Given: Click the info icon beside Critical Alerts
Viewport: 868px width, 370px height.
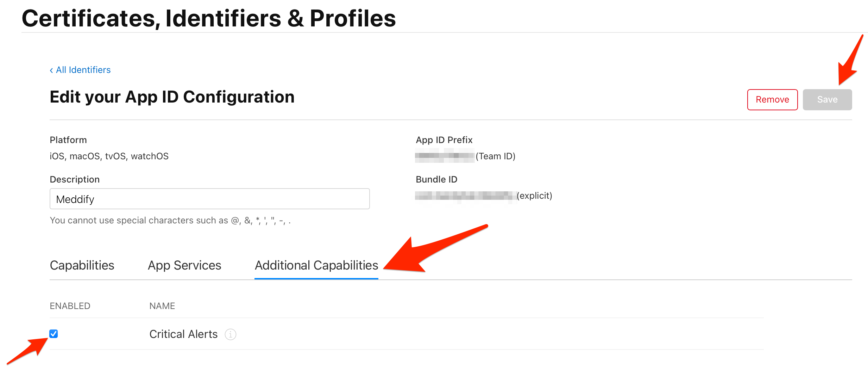Looking at the screenshot, I should click(231, 334).
